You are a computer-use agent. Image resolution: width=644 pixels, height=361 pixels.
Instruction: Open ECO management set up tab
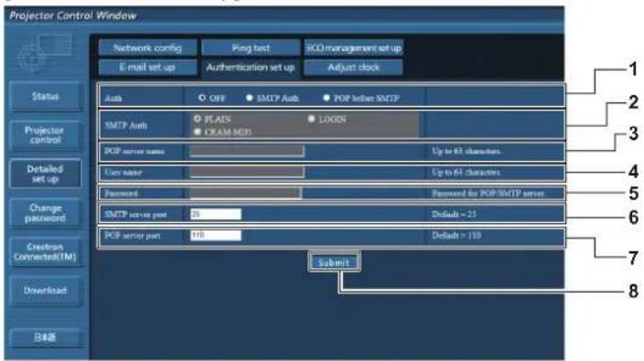coord(354,48)
